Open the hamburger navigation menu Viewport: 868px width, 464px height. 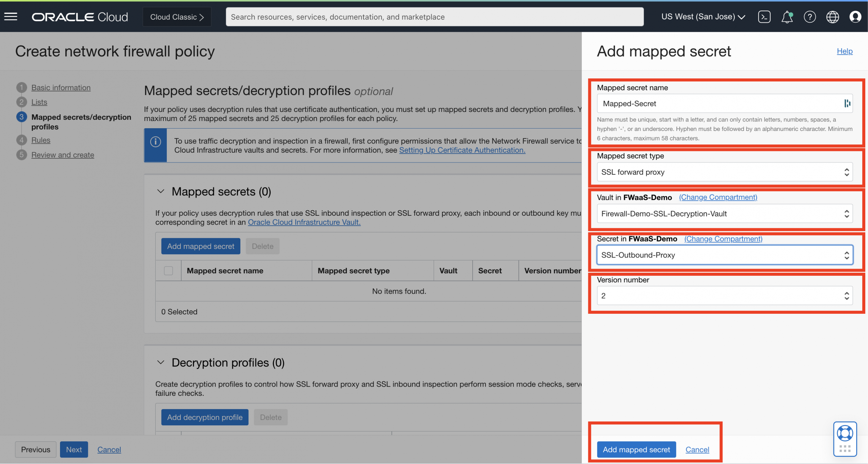(x=11, y=17)
